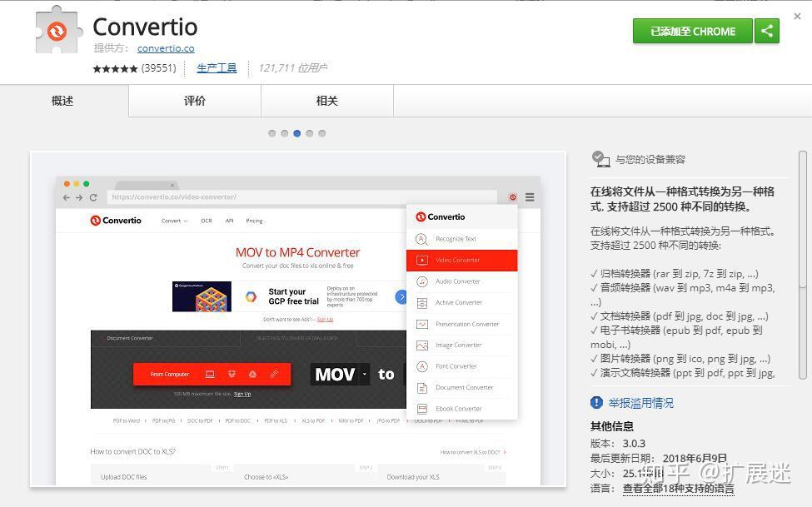812x507 pixels.
Task: Click the description panel scrollbar
Action: point(803,264)
